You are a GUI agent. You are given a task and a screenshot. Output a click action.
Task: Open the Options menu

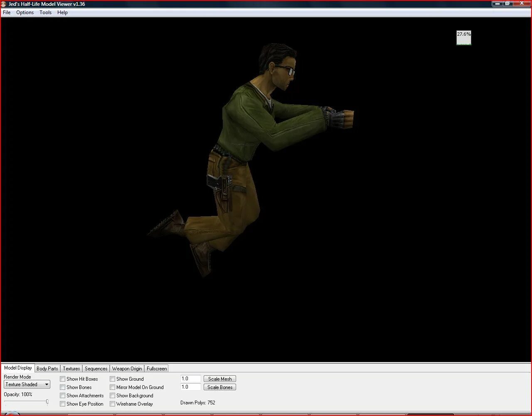pyautogui.click(x=25, y=12)
